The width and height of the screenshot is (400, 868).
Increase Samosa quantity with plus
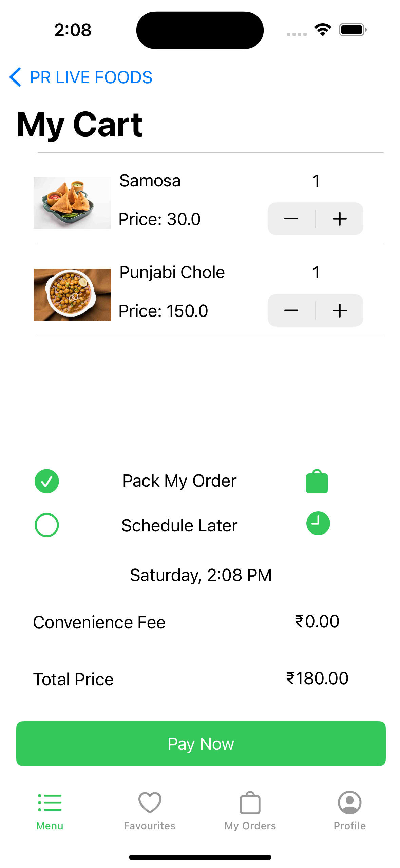click(340, 219)
